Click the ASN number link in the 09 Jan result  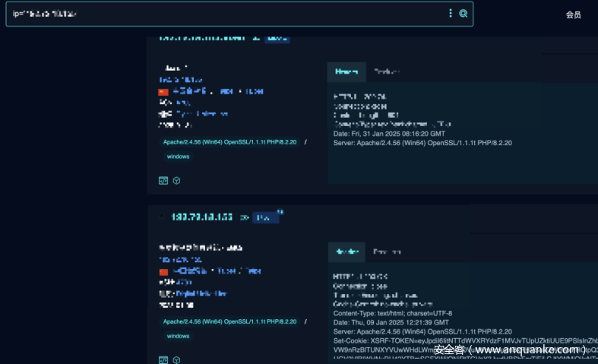(184, 282)
